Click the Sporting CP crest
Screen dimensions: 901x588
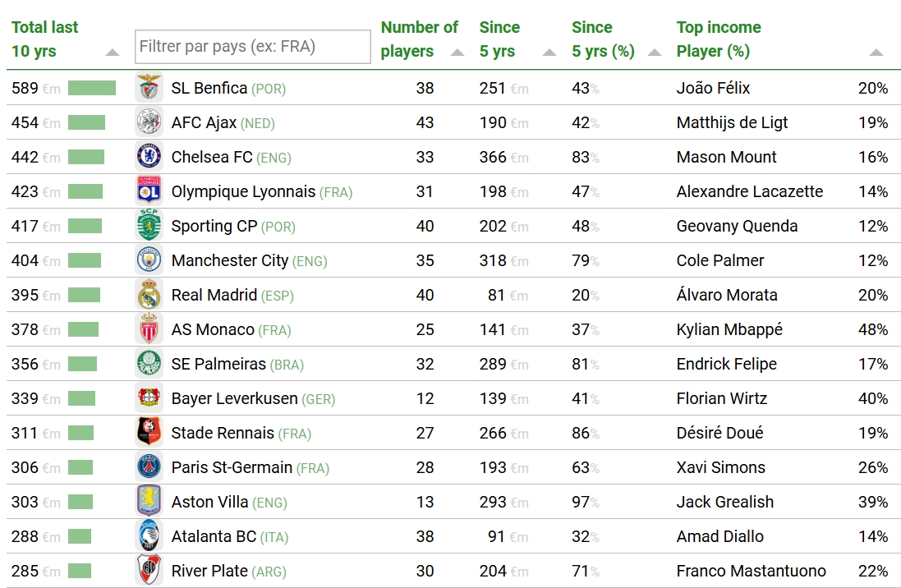[x=149, y=226]
